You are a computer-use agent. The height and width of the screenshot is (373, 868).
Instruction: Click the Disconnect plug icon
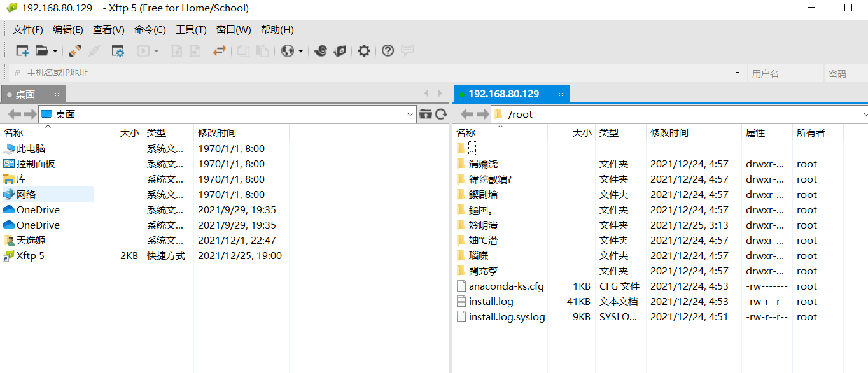click(x=94, y=51)
